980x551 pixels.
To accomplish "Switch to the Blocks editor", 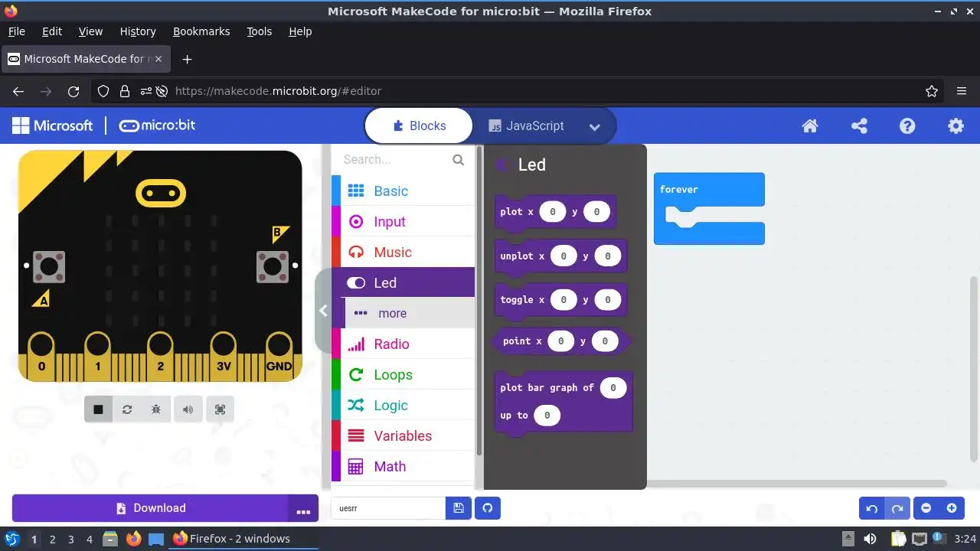I will [419, 126].
